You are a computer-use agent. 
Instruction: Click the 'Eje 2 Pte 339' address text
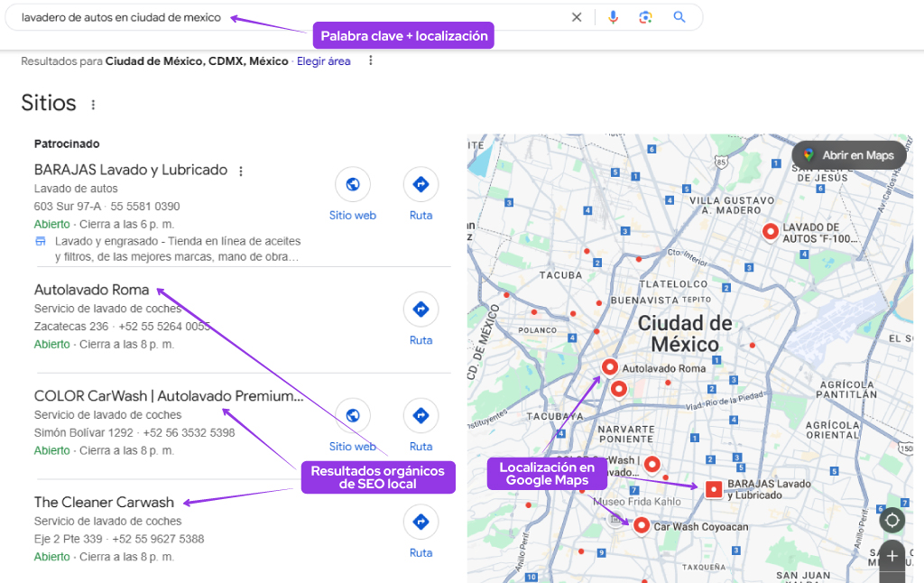(69, 539)
